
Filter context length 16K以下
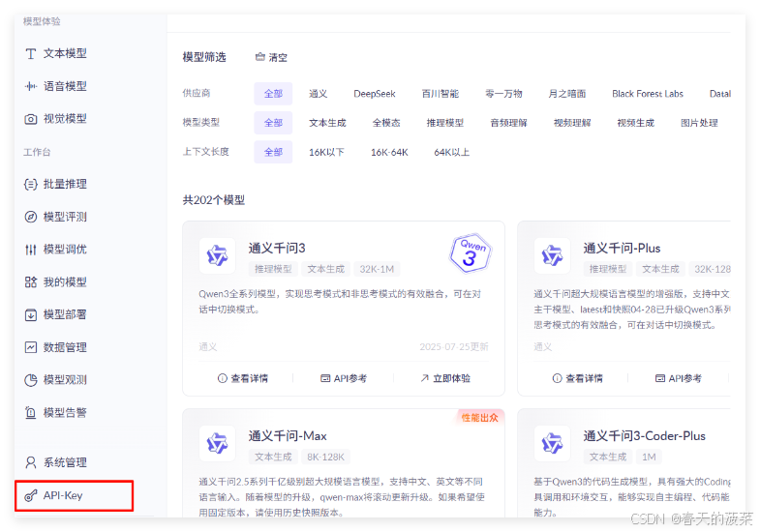click(x=326, y=153)
